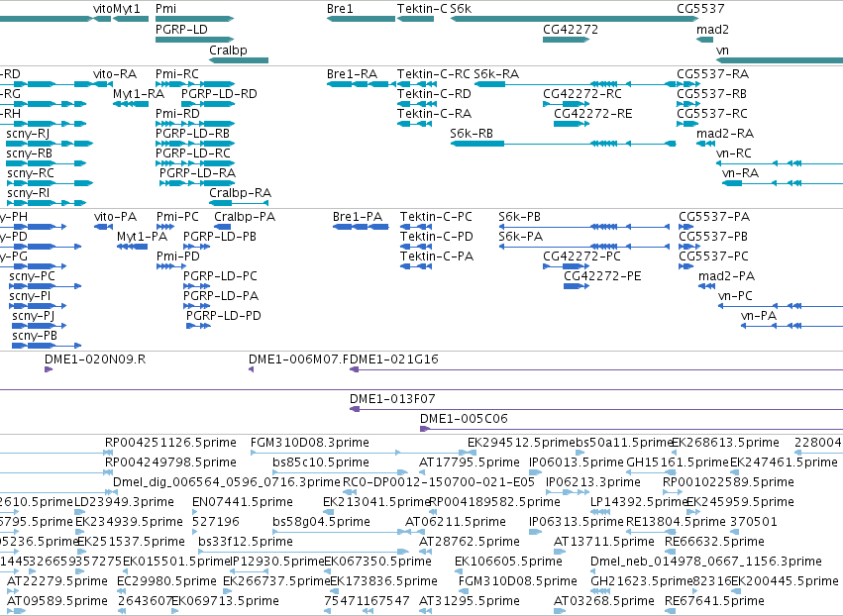This screenshot has height=616, width=843.
Task: Click the vn-RC transcript label
Action: point(733,154)
